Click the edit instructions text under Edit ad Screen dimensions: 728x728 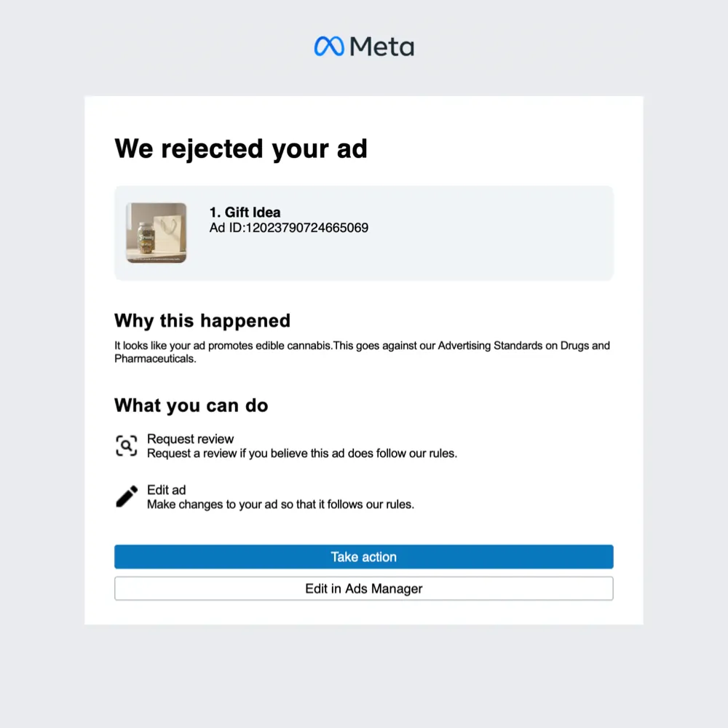[280, 504]
